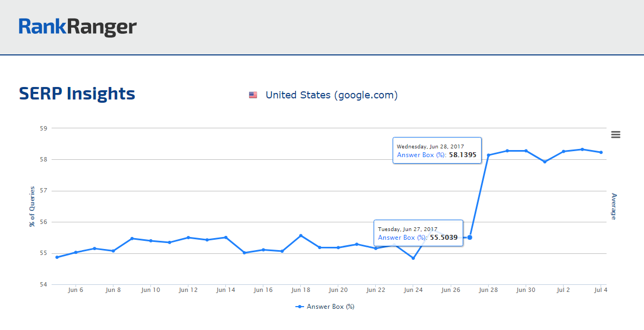Click the 'Average' right axis title

click(614, 207)
